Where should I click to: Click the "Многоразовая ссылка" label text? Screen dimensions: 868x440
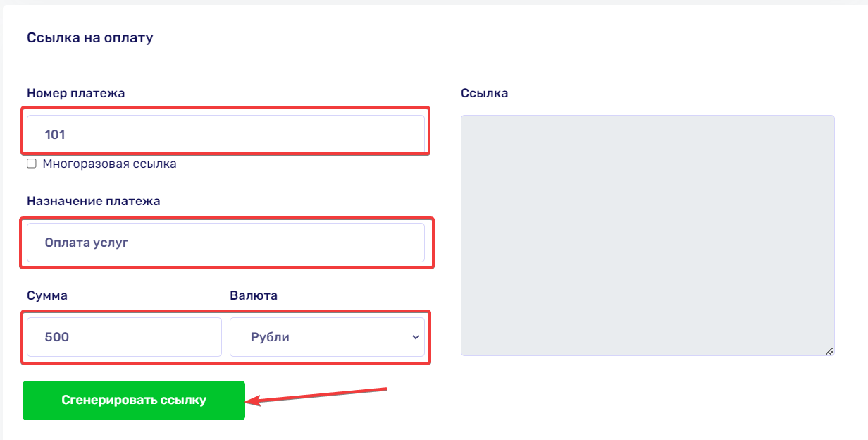[x=109, y=164]
